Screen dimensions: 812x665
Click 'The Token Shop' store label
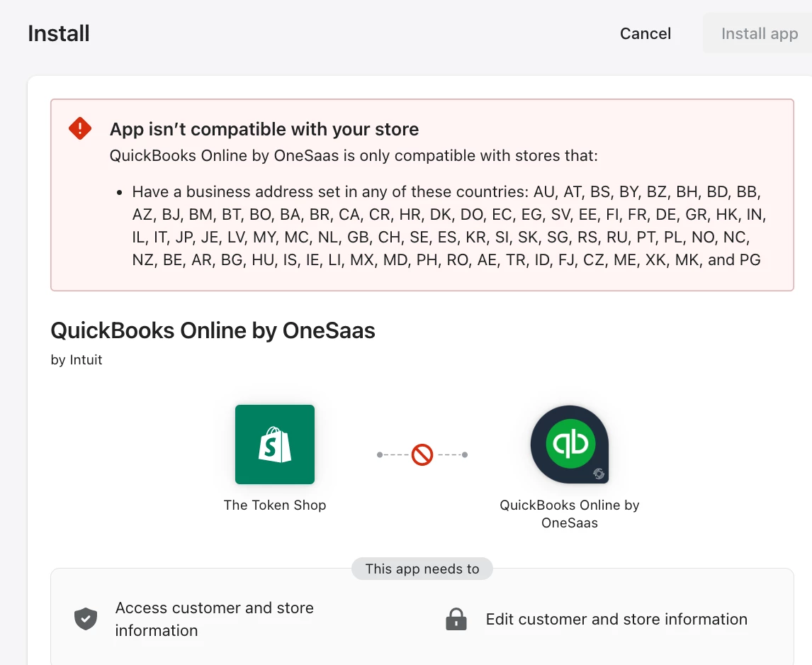[x=274, y=505]
